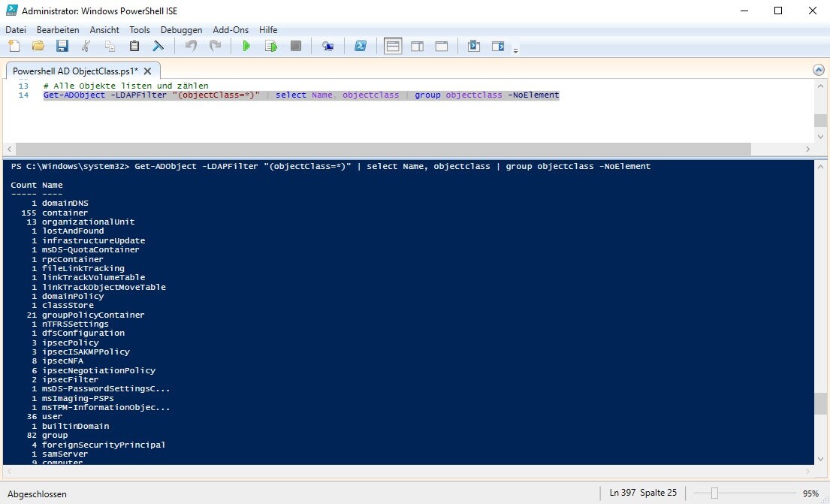Viewport: 830px width, 504px height.
Task: Open a script file with the folder icon
Action: (x=38, y=47)
